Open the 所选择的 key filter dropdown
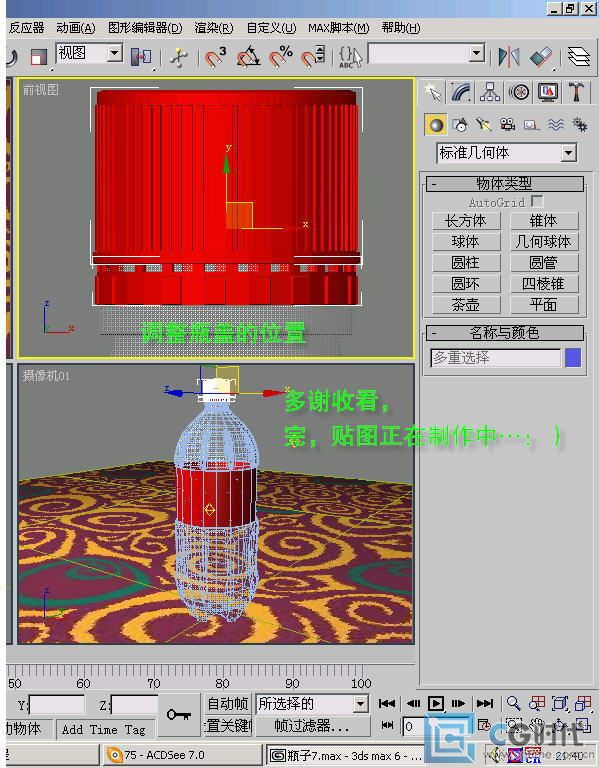599x768 pixels. pos(312,704)
